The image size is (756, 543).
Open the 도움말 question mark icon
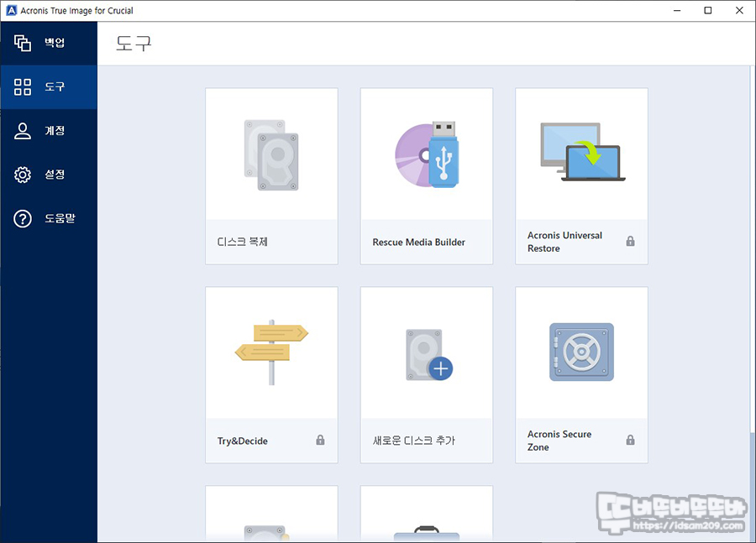click(22, 219)
